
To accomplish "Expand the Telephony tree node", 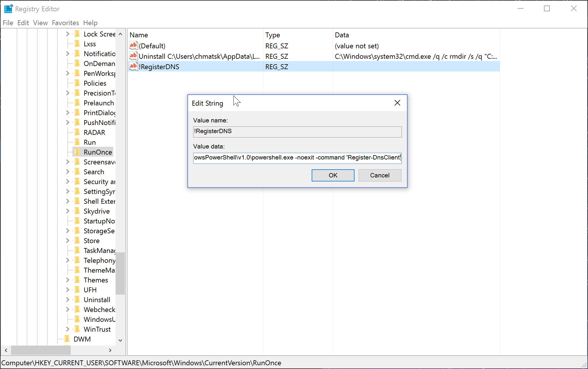I will (67, 260).
